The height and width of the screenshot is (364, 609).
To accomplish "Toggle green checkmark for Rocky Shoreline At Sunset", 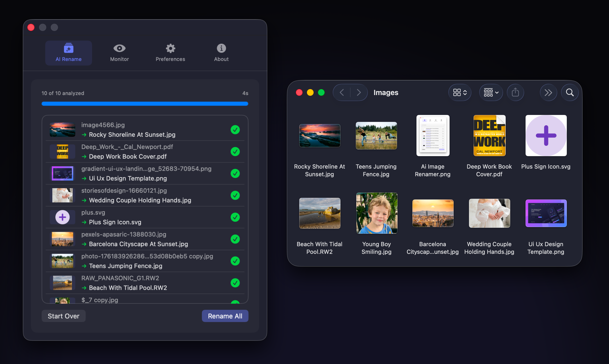I will tap(235, 130).
